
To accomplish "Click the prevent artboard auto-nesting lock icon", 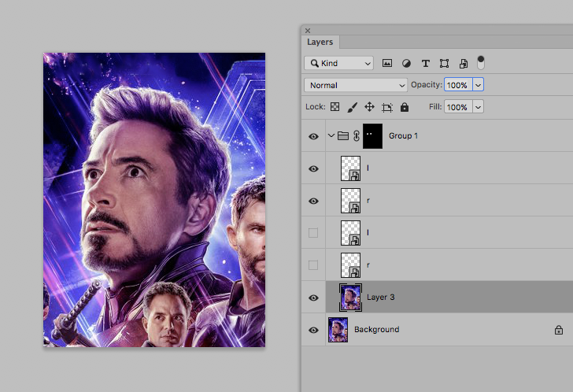I will point(387,107).
